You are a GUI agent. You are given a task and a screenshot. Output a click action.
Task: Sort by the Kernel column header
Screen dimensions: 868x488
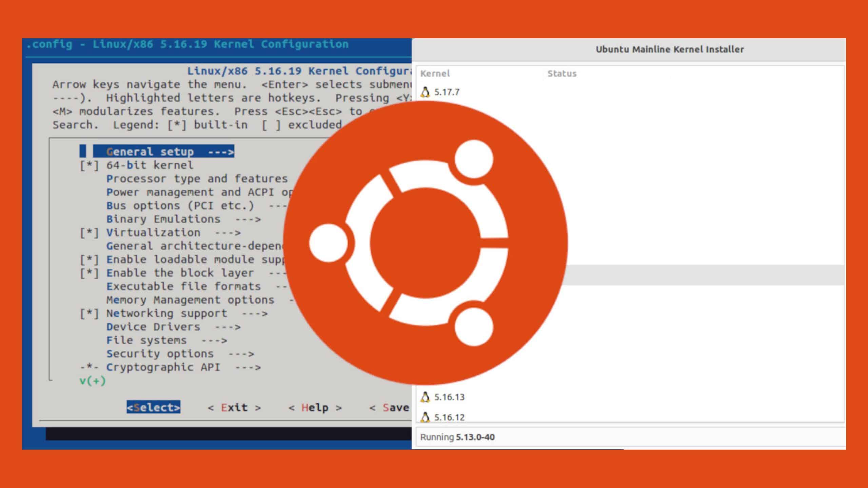coord(435,74)
